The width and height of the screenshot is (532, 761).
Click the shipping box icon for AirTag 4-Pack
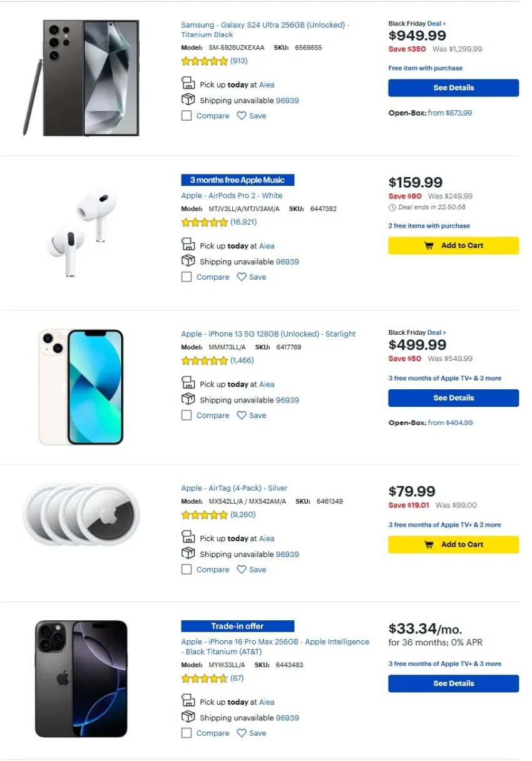(x=188, y=554)
